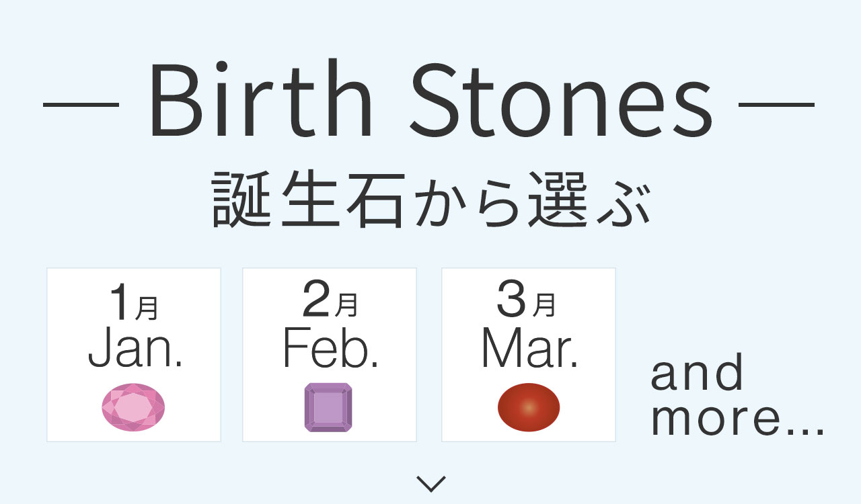
Task: Select the purple square February gemstone
Action: pos(328,407)
